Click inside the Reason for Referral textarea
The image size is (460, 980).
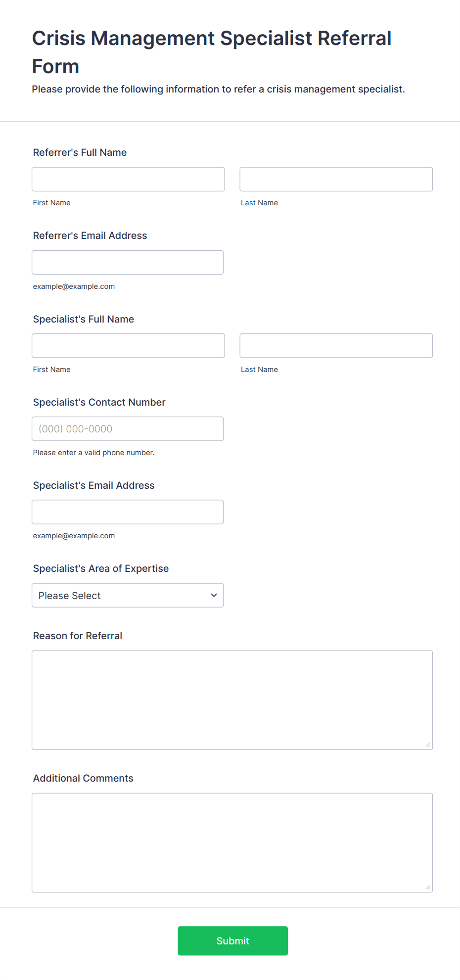(x=232, y=700)
